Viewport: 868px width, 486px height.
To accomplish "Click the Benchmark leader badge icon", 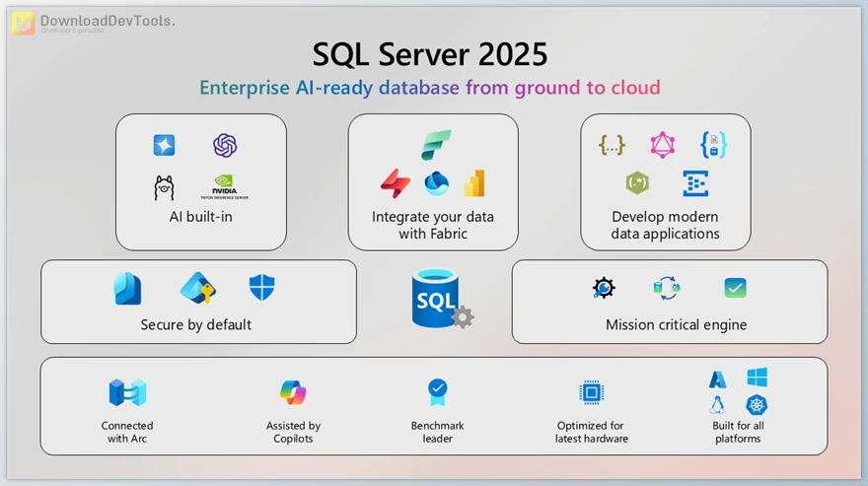I will point(438,392).
